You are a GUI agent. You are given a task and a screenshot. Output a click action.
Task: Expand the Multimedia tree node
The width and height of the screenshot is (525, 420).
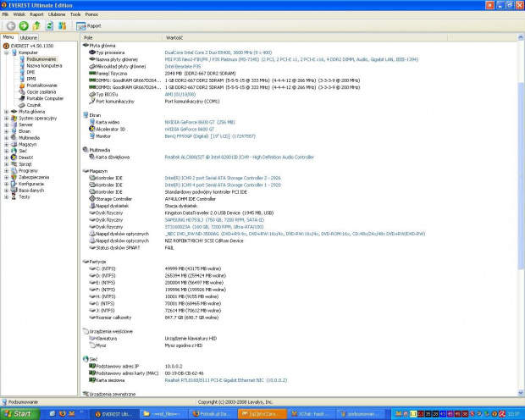pos(7,138)
